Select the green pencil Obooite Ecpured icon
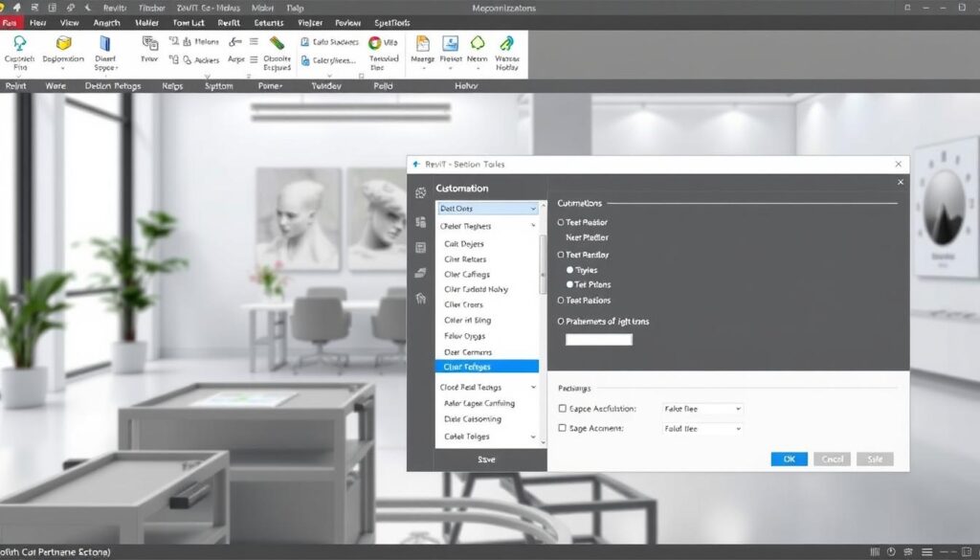This screenshot has height=560, width=980. (277, 43)
